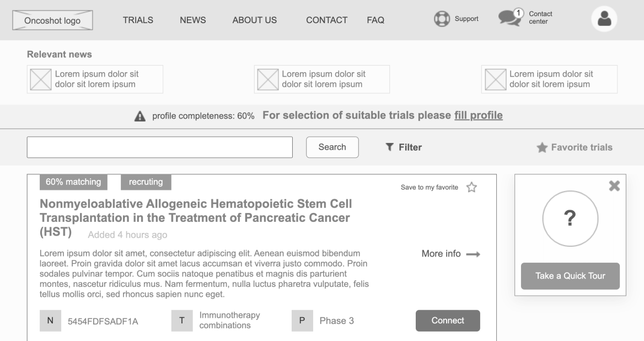Open the Contact center chat icon
The width and height of the screenshot is (644, 341).
coord(509,18)
